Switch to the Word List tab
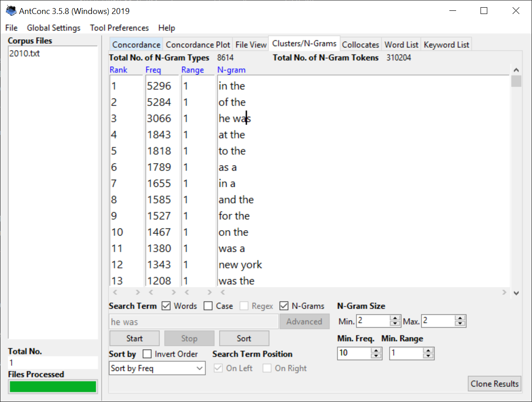The image size is (532, 402). point(401,45)
